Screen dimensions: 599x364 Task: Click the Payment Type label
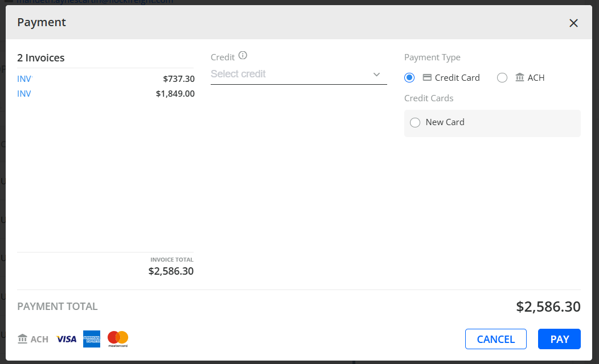tap(432, 57)
